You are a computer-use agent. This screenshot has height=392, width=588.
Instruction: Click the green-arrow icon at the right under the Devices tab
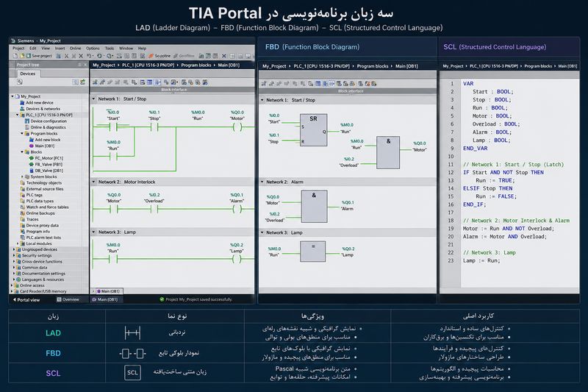[x=82, y=82]
